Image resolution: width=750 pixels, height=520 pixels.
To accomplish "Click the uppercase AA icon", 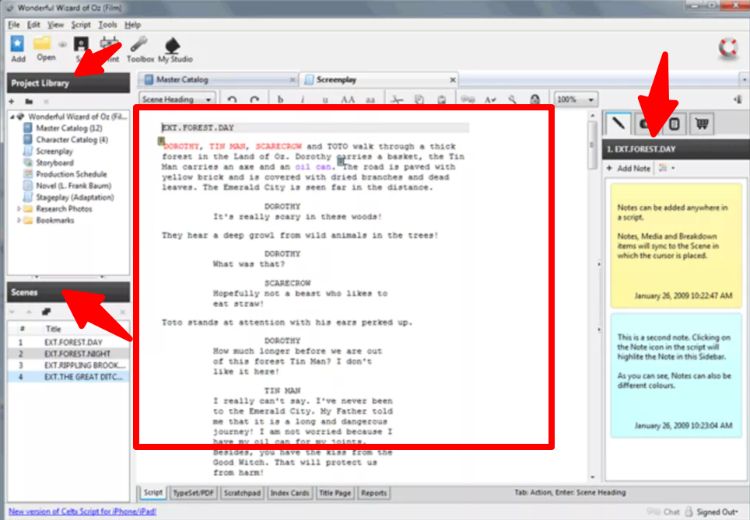I will tap(348, 100).
